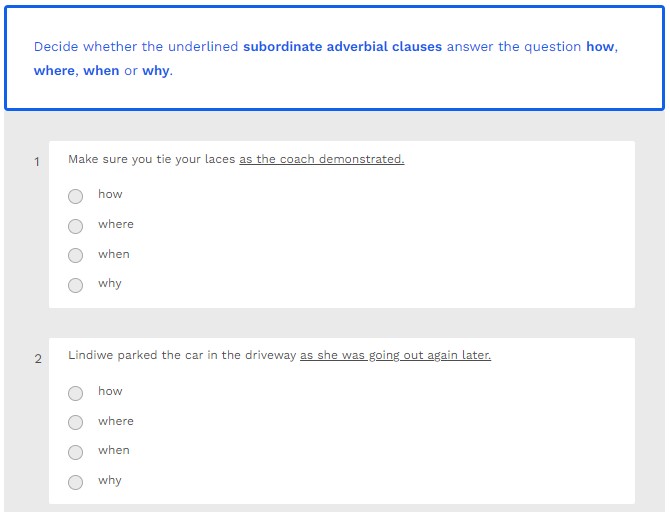
Task: Click the 'when' label text in question 2
Action: pyautogui.click(x=114, y=450)
